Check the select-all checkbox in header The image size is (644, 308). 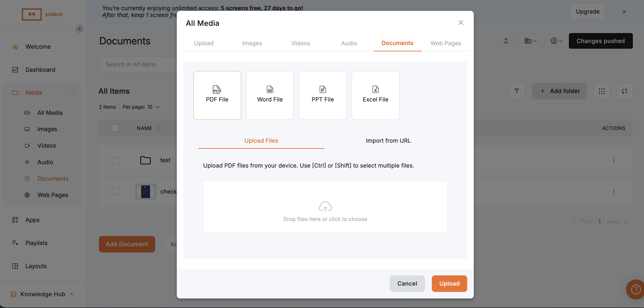[115, 128]
